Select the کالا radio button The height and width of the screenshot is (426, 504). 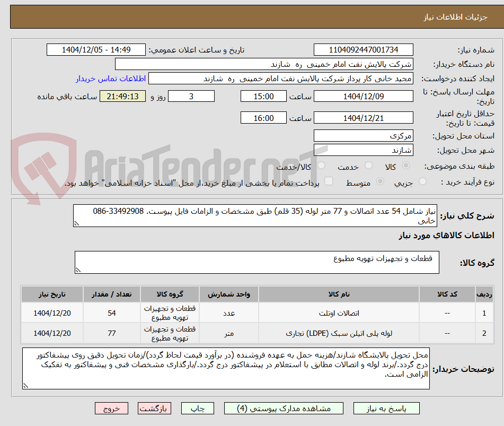coord(406,166)
